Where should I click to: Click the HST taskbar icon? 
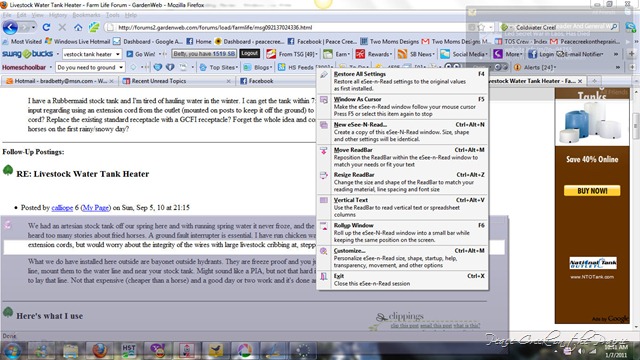pyautogui.click(x=129, y=350)
